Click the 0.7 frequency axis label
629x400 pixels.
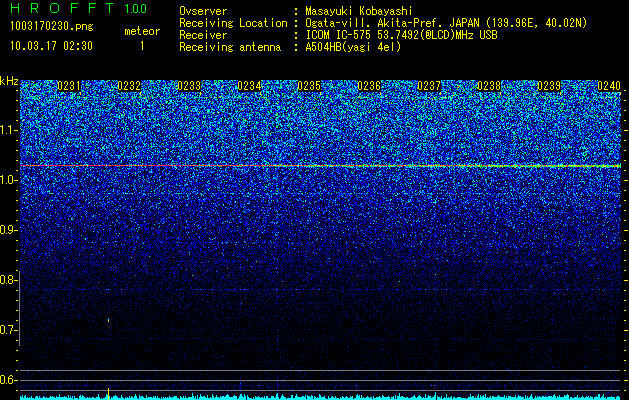[8, 330]
